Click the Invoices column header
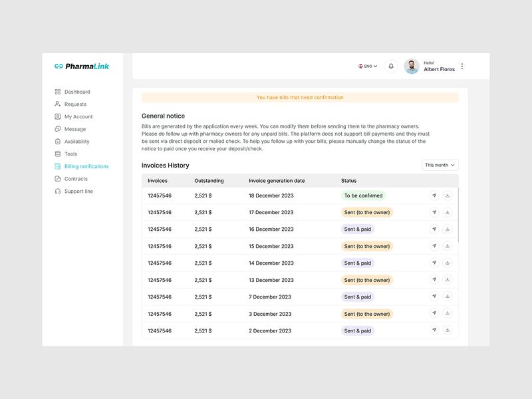The width and height of the screenshot is (532, 399). pyautogui.click(x=158, y=181)
